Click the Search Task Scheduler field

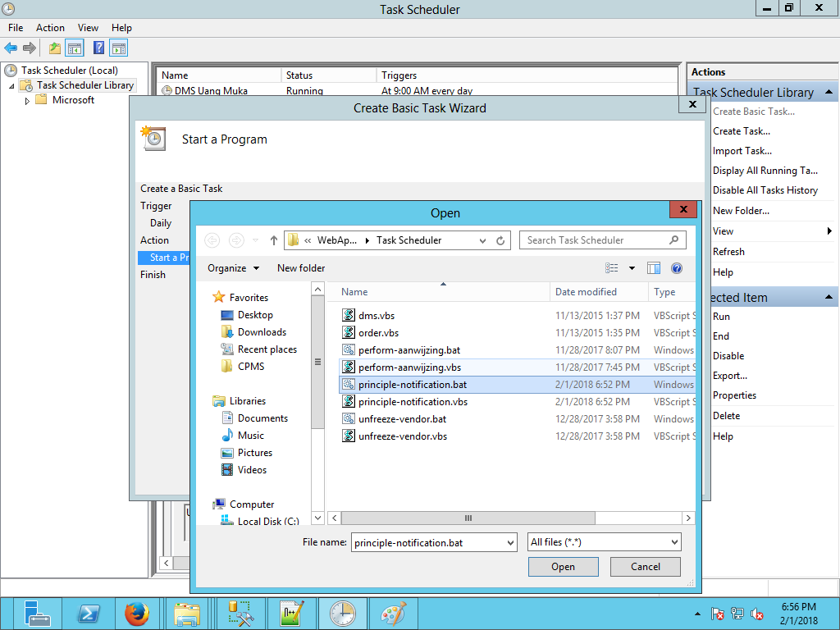tap(596, 240)
